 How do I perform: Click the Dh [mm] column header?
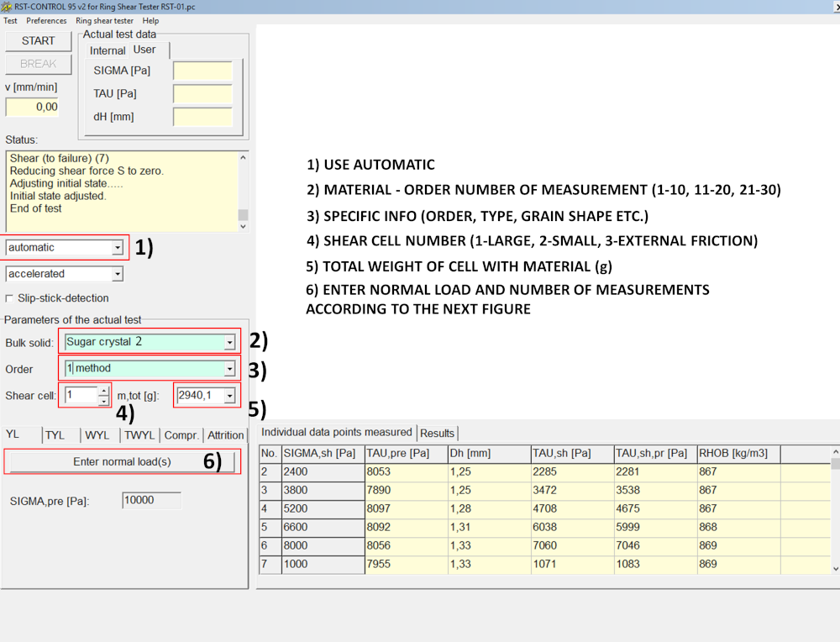(489, 454)
